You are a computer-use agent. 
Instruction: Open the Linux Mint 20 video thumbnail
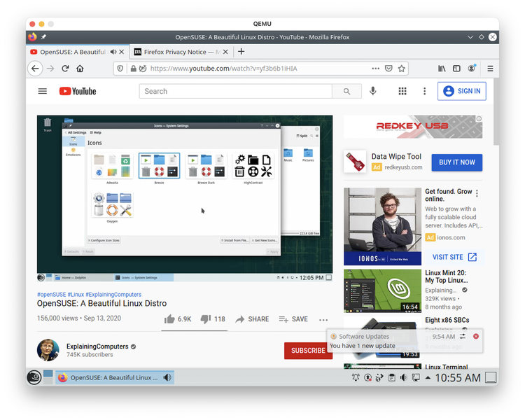pyautogui.click(x=382, y=291)
